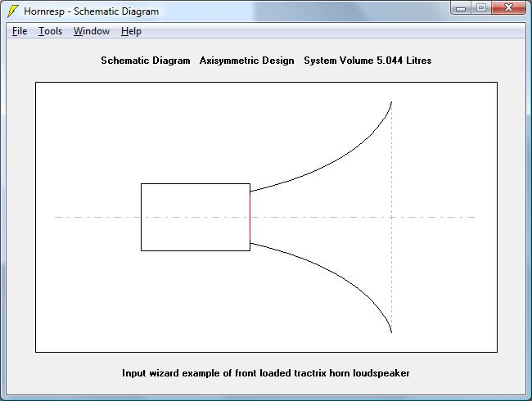Open the Help menu
The width and height of the screenshot is (532, 401).
131,31
